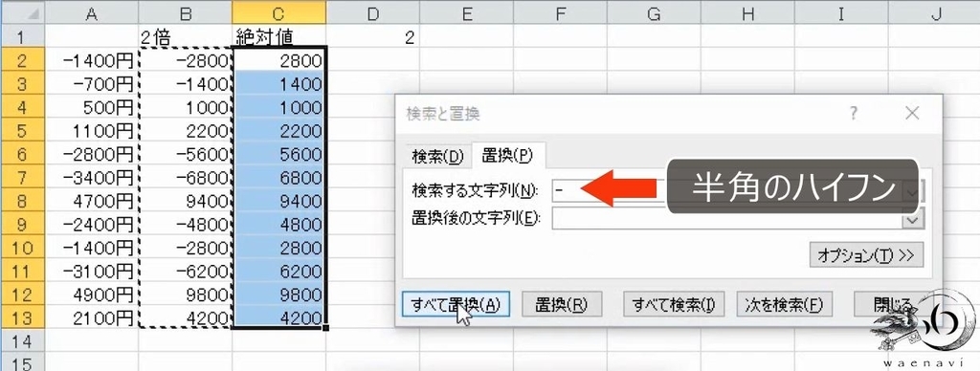
Task: Select column A header
Action: pyautogui.click(x=92, y=13)
